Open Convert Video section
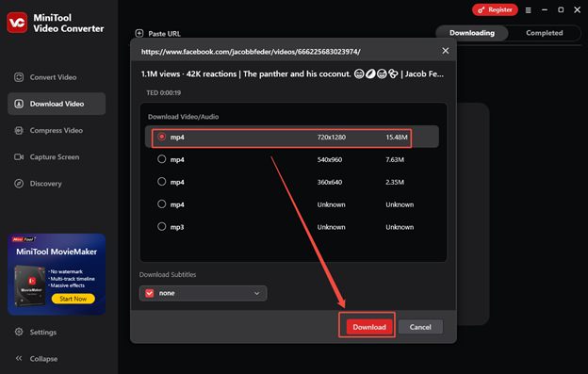 point(57,77)
